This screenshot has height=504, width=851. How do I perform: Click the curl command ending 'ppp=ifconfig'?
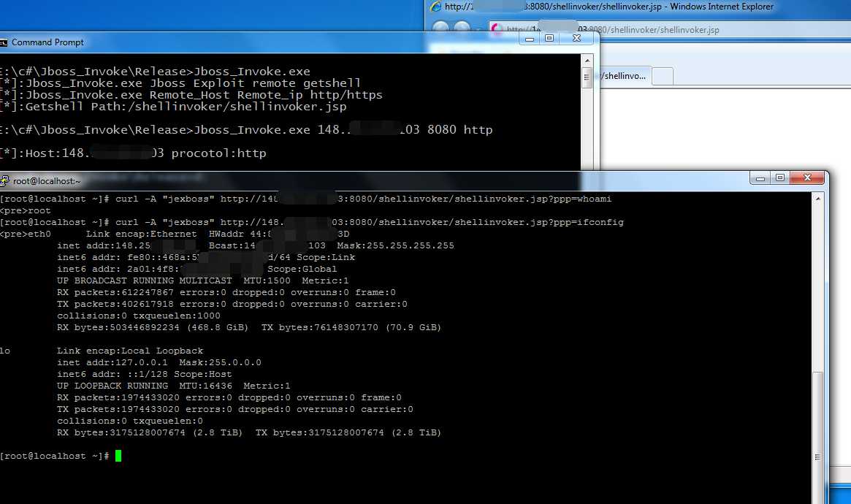coord(311,223)
